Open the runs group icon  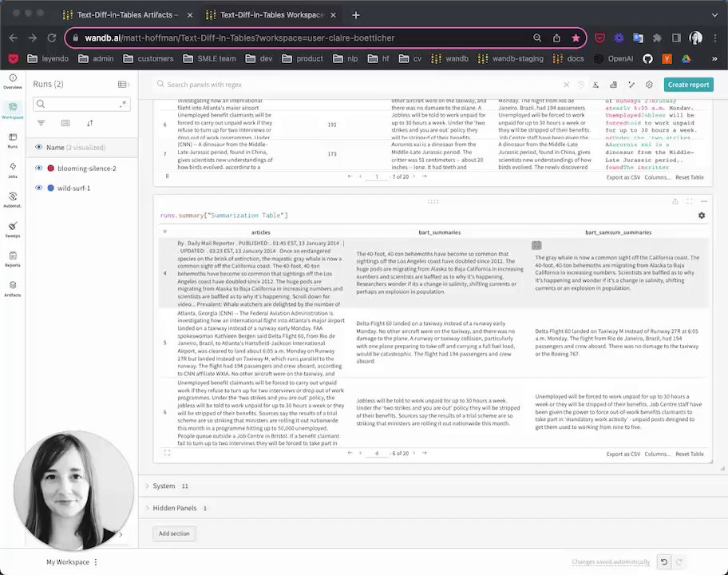65,123
